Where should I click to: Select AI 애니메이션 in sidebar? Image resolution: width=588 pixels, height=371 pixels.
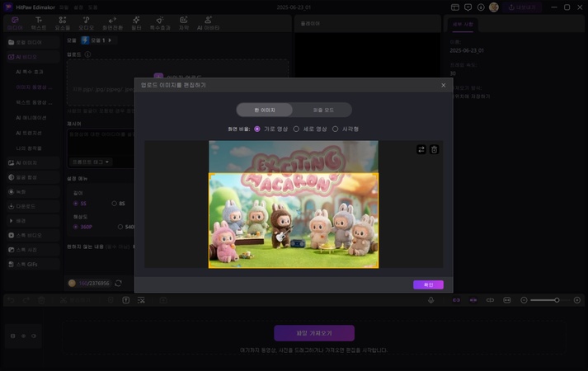[31, 118]
